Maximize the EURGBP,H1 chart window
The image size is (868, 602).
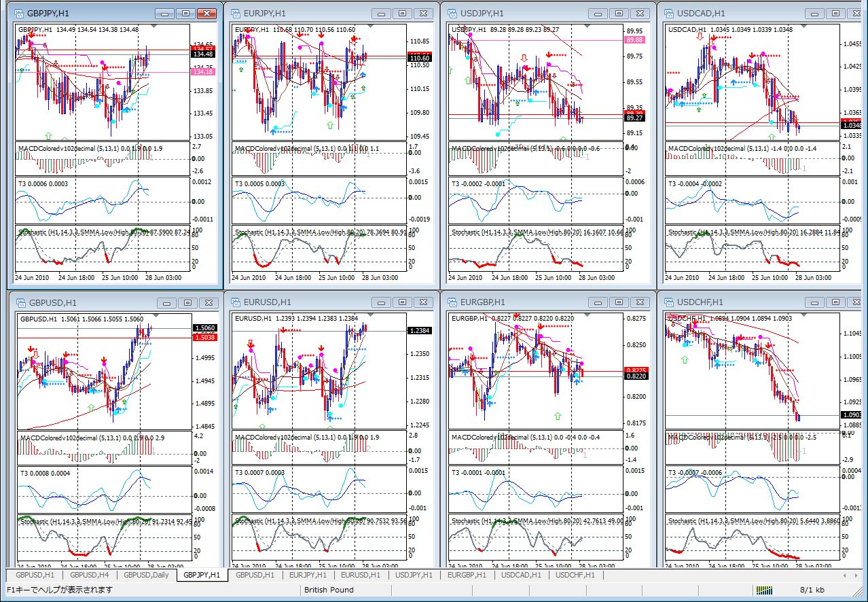(619, 303)
